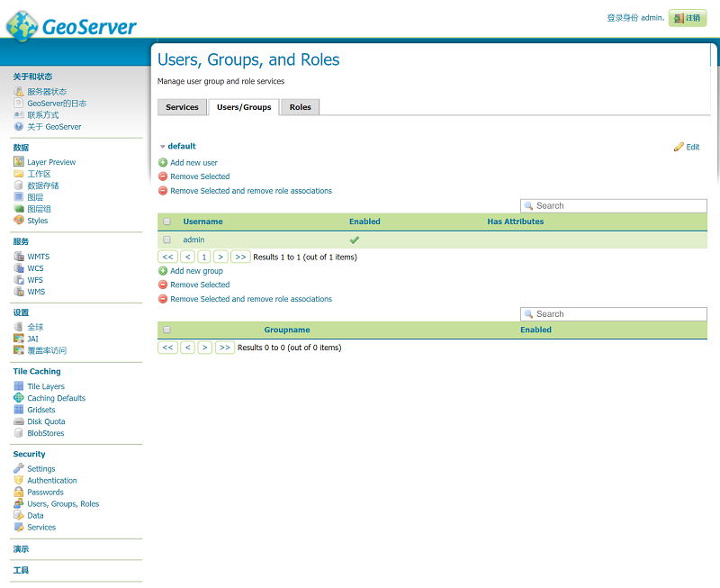
Task: Tick the checkbox for admin user
Action: coord(166,240)
